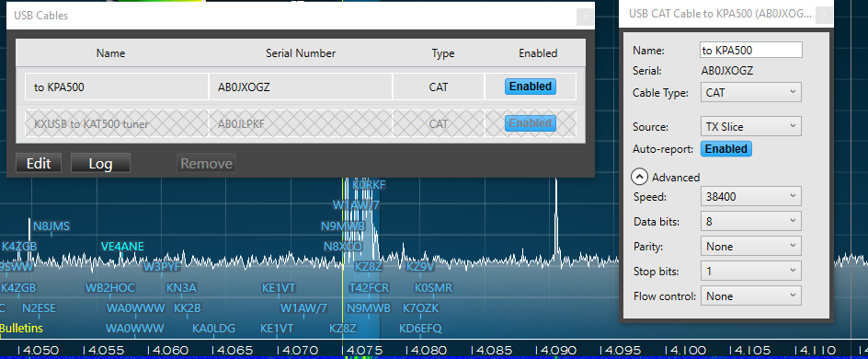Select the to KPA500 row name cell

tap(116, 87)
